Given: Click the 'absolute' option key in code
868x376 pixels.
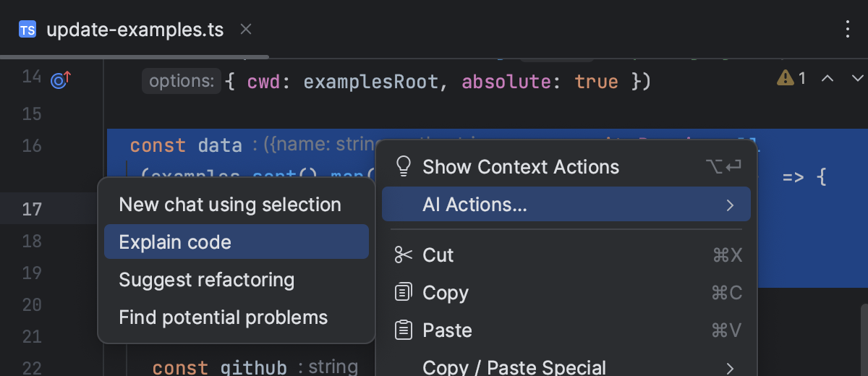Looking at the screenshot, I should 506,82.
